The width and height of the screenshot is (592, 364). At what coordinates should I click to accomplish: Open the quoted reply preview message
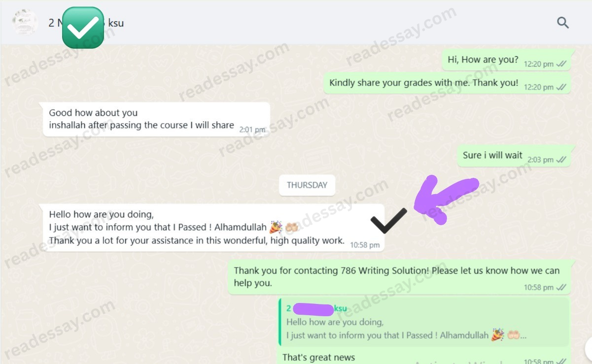point(424,322)
